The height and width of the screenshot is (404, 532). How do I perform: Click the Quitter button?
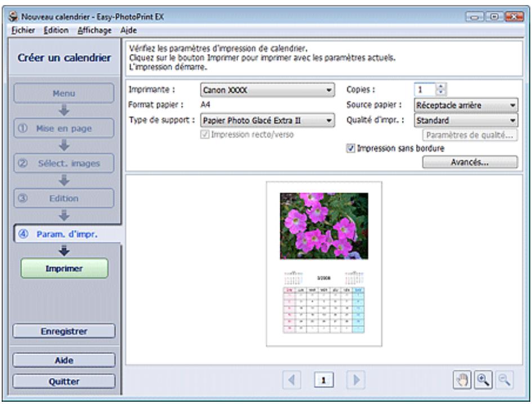[64, 381]
